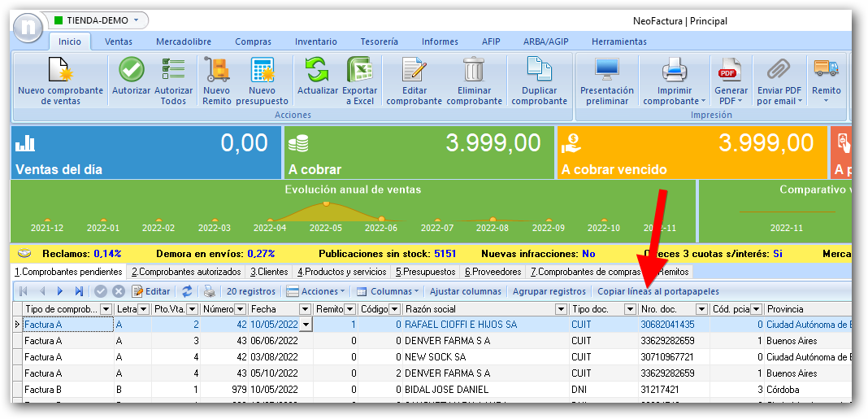Open the Columnas dropdown menu
The image size is (868, 419).
pos(388,291)
